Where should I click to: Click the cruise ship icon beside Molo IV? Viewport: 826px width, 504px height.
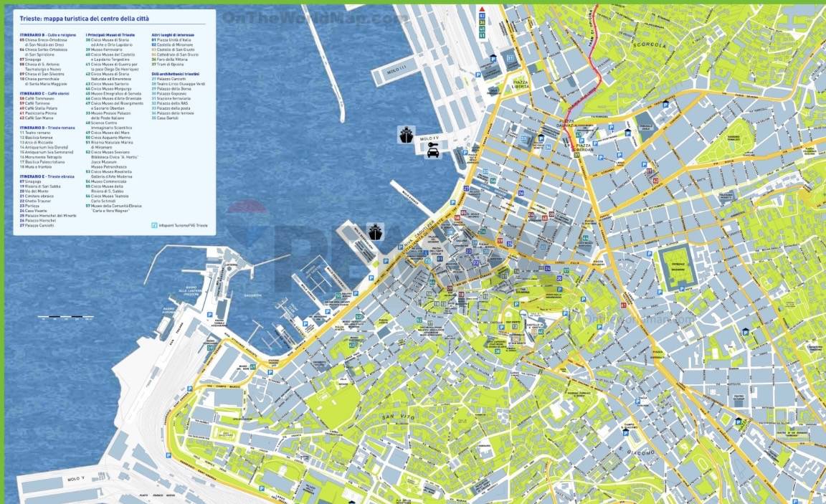[407, 135]
